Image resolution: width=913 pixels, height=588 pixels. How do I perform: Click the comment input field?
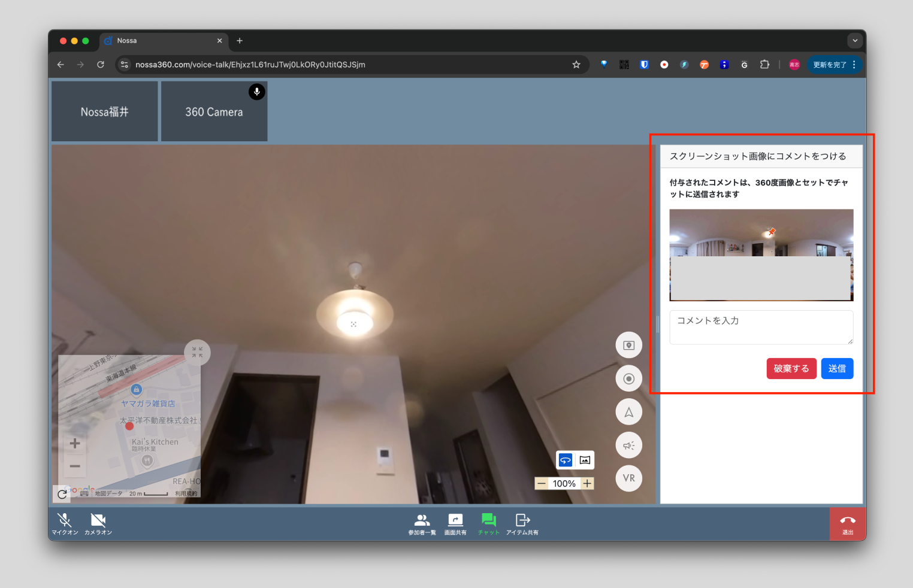coord(761,327)
